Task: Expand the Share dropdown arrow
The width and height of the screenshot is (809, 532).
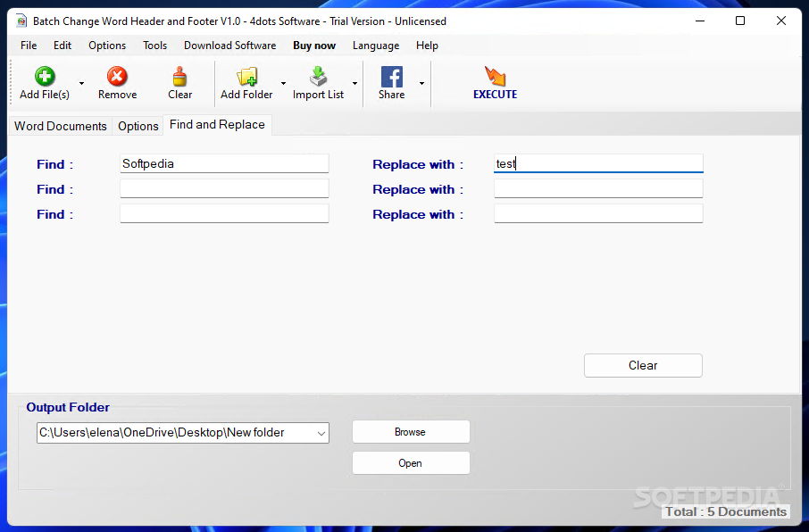Action: [x=421, y=84]
